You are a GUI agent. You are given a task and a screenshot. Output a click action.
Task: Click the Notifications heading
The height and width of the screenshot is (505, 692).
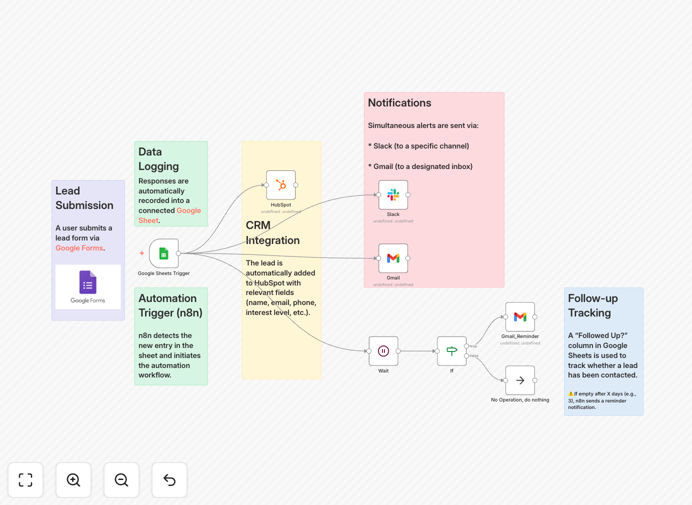[x=399, y=103]
